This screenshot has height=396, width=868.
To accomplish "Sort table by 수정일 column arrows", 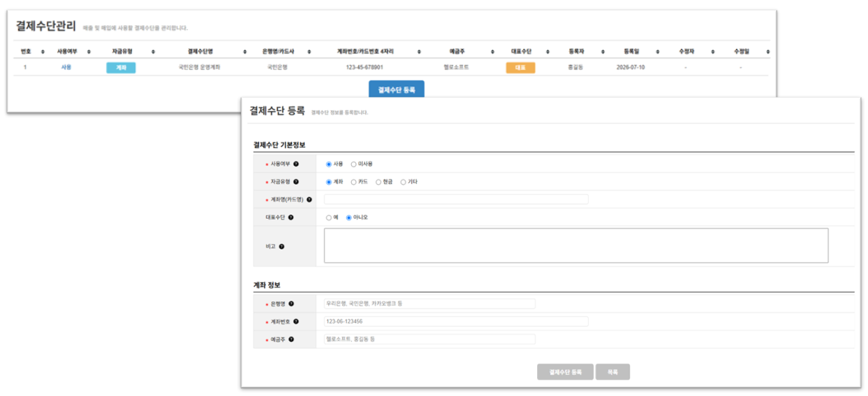I will (x=768, y=52).
